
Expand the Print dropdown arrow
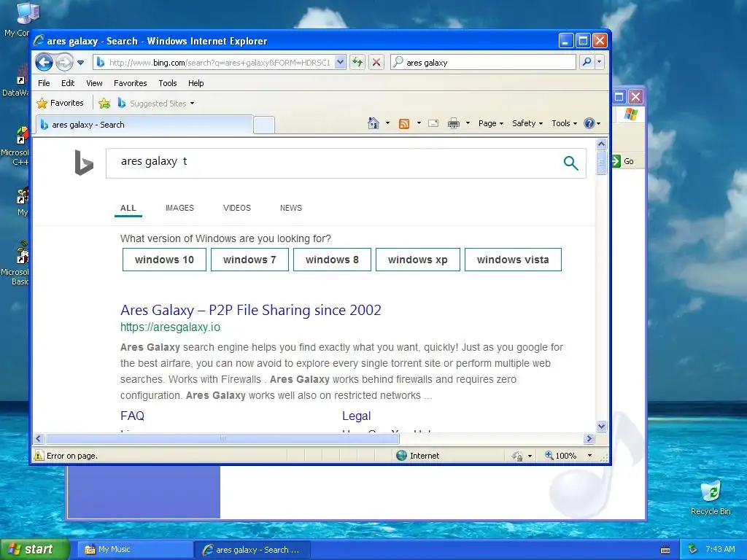click(468, 123)
